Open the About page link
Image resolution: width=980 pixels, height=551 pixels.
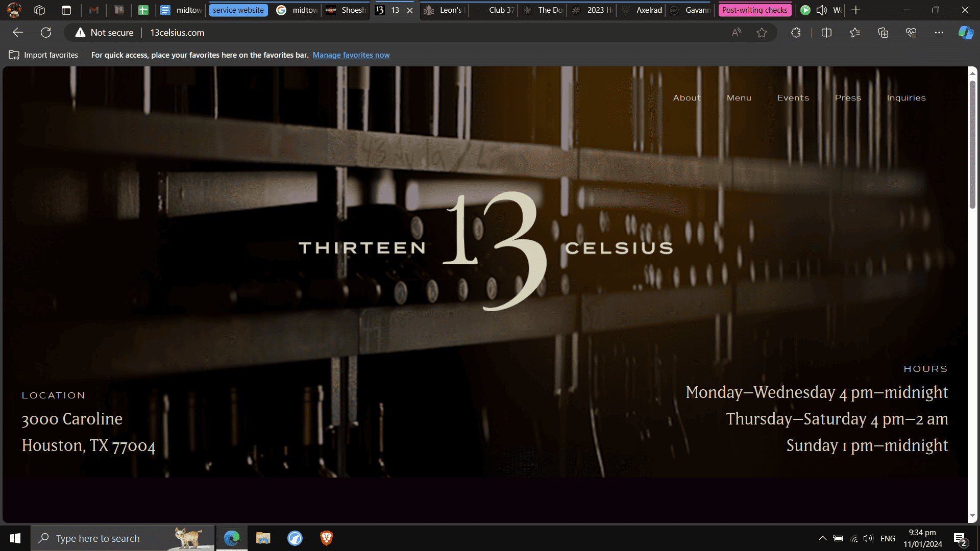pyautogui.click(x=687, y=98)
